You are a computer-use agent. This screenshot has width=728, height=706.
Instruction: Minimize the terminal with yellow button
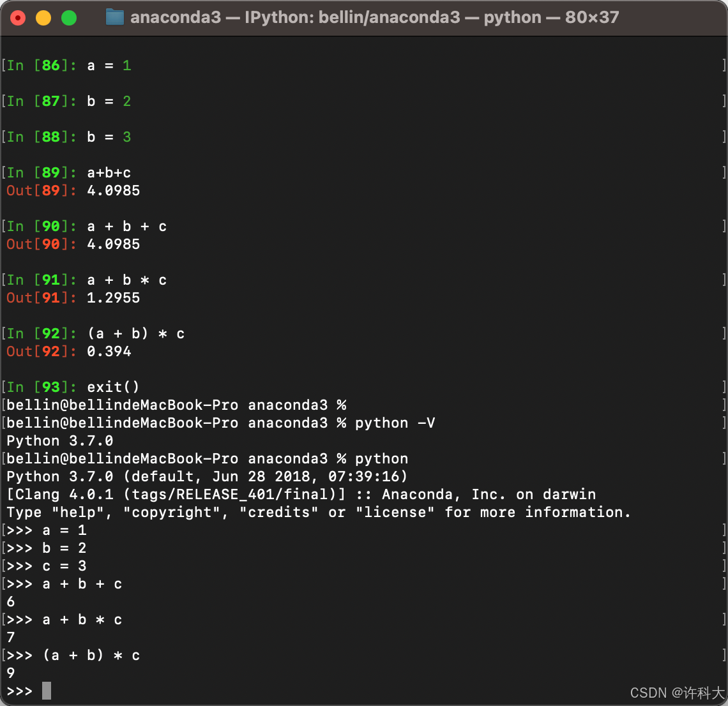point(43,18)
